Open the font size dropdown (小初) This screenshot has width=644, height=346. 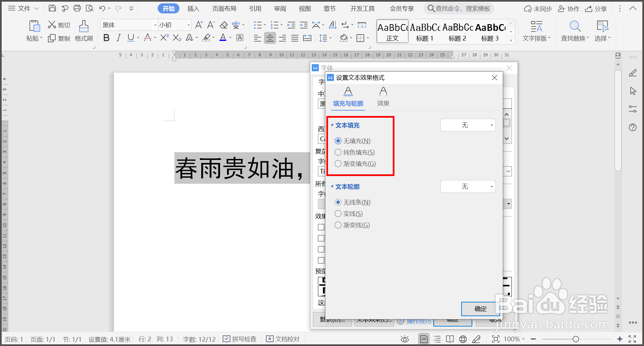pos(189,25)
